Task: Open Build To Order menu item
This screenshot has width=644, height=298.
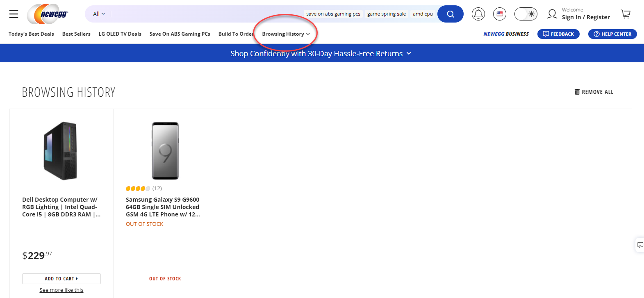Action: point(236,34)
